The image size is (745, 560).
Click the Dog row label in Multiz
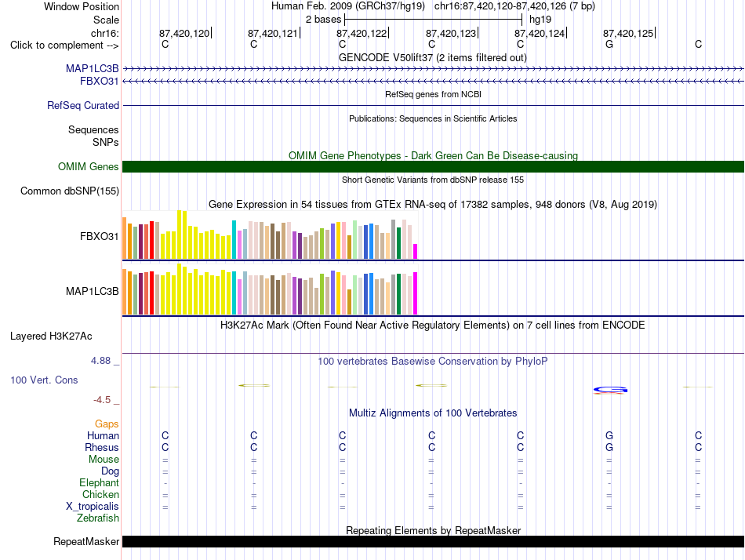(x=110, y=471)
